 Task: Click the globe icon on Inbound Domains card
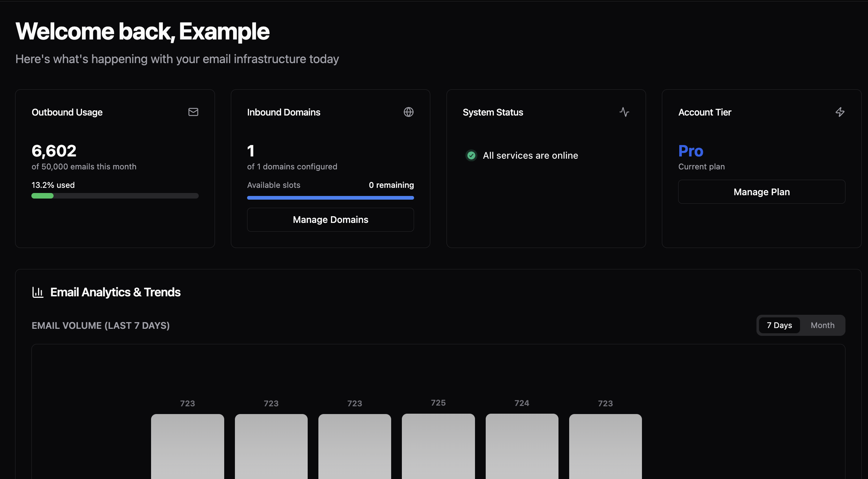[x=409, y=112]
